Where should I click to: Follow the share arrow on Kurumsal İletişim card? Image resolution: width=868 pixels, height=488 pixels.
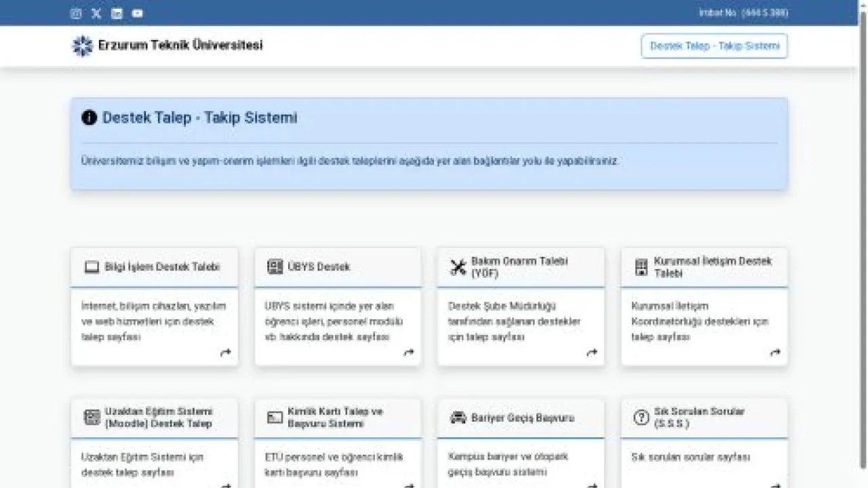pyautogui.click(x=775, y=352)
